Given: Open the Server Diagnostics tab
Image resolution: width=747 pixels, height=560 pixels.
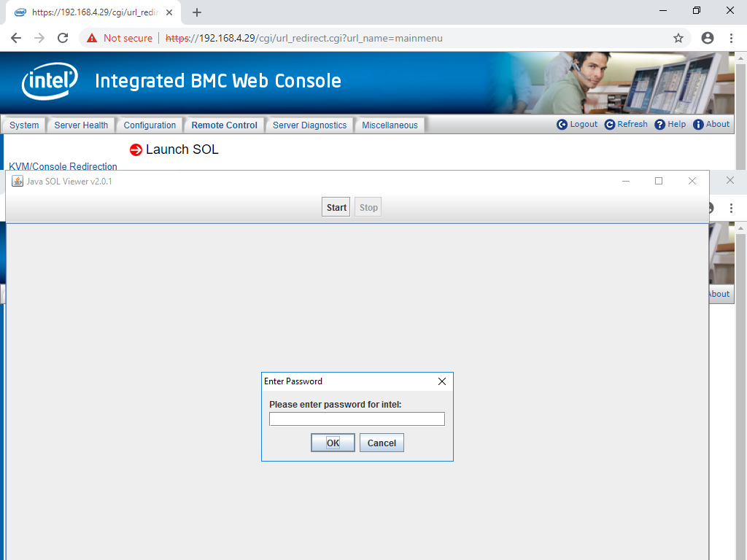Looking at the screenshot, I should tap(309, 125).
